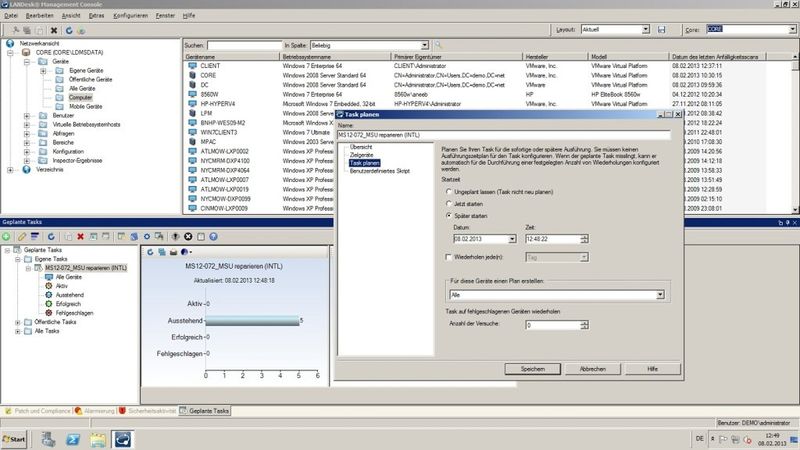Click Hilfe button in Task planen dialog
The height and width of the screenshot is (450, 800).
click(x=653, y=369)
